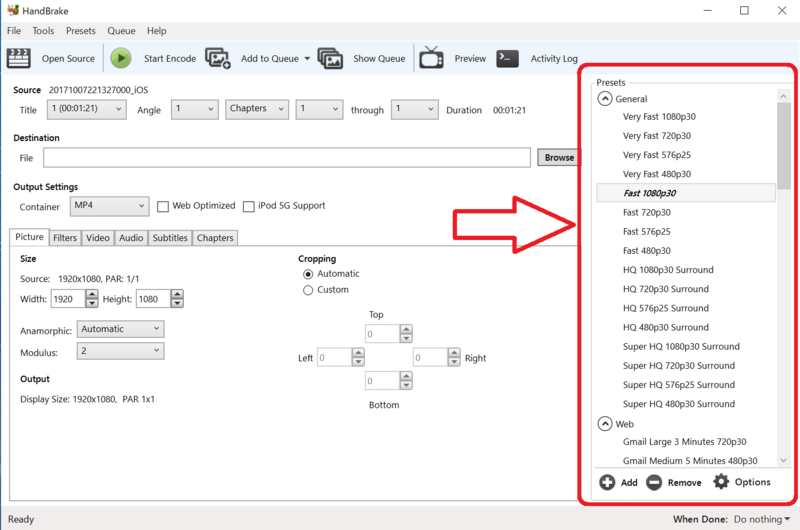Open the Help menu
This screenshot has width=800, height=530.
[x=157, y=31]
